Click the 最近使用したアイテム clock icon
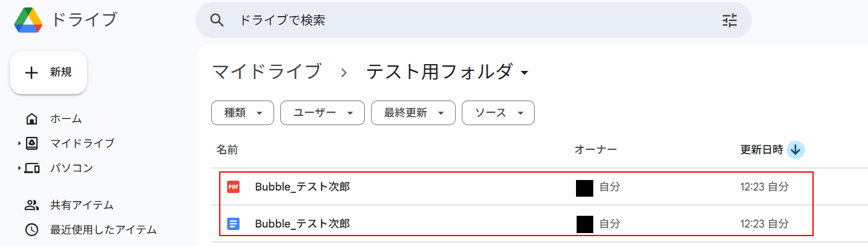 click(x=32, y=230)
